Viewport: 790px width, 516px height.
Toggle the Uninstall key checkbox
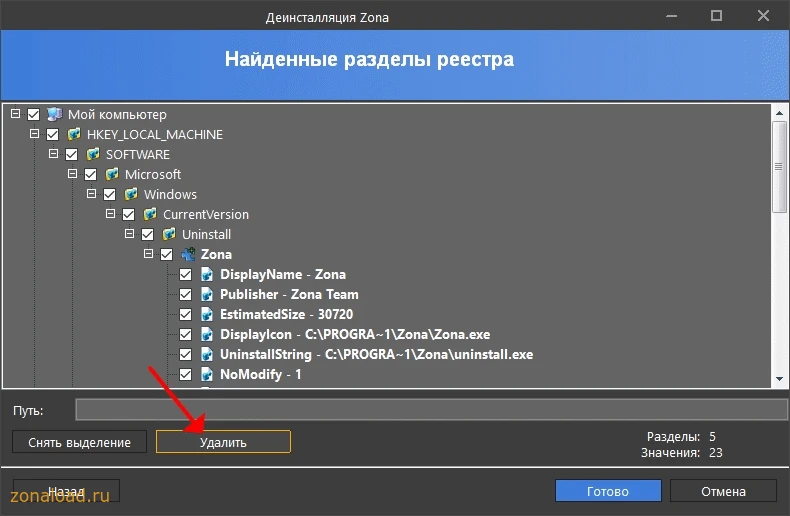click(147, 234)
